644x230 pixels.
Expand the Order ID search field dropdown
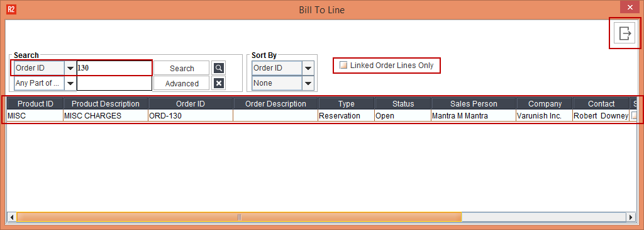click(70, 68)
